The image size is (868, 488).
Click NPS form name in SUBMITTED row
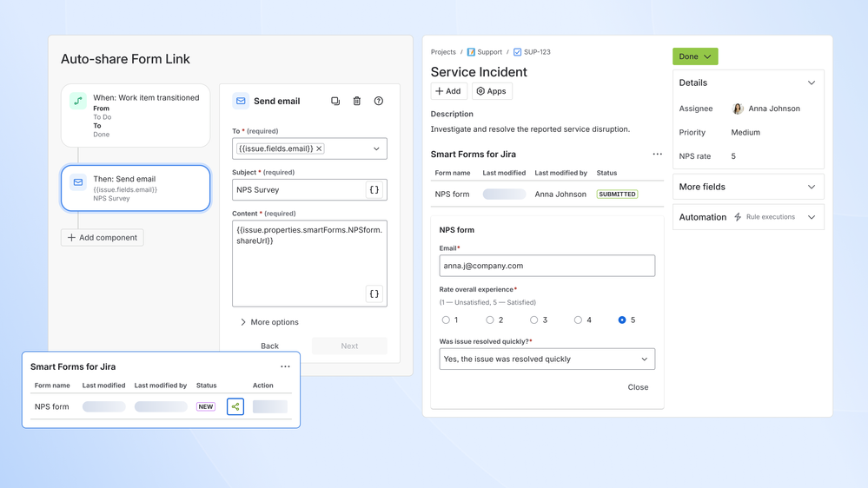pos(452,195)
